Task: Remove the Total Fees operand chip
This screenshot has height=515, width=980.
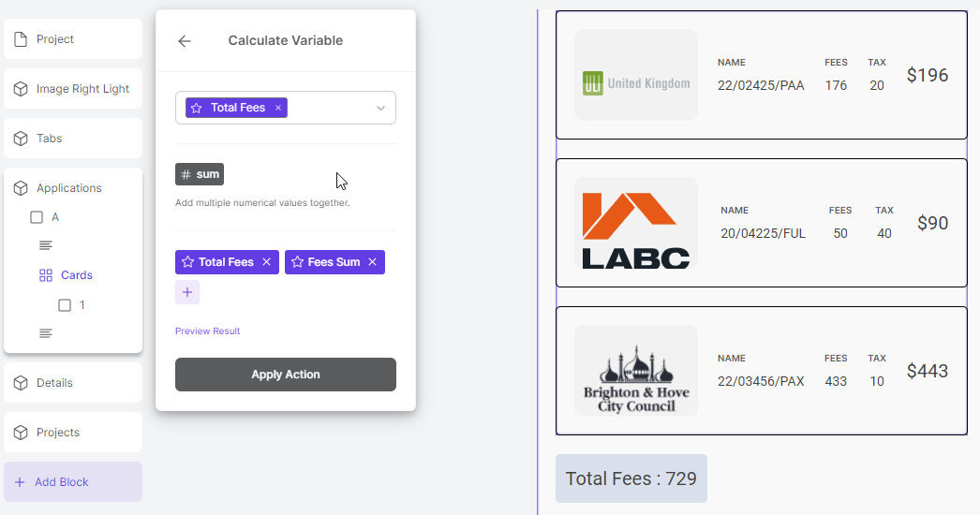Action: pyautogui.click(x=266, y=262)
